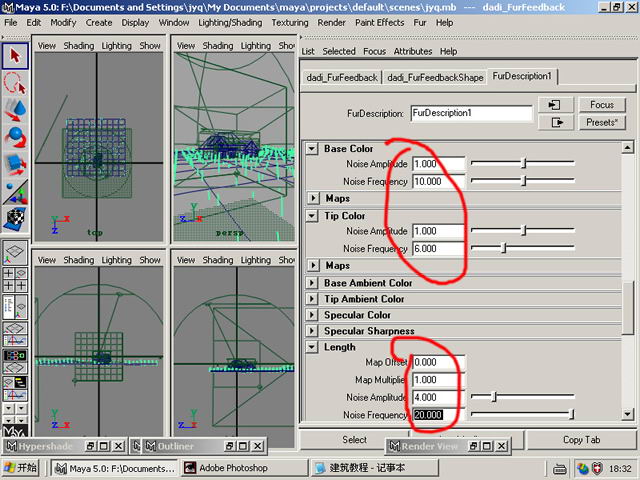640x480 pixels.
Task: Open the Paint Effects menu
Action: pyautogui.click(x=380, y=23)
